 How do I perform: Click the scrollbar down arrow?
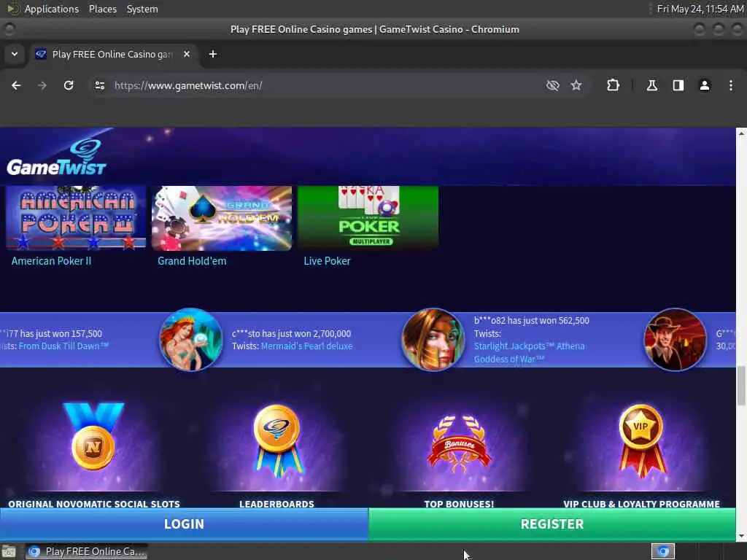pos(741,536)
